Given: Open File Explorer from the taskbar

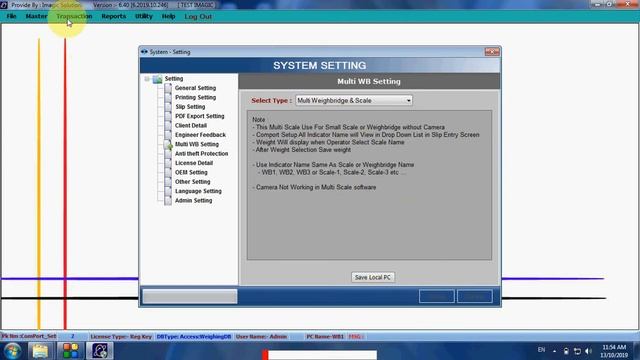Looking at the screenshot, I should click(x=40, y=351).
